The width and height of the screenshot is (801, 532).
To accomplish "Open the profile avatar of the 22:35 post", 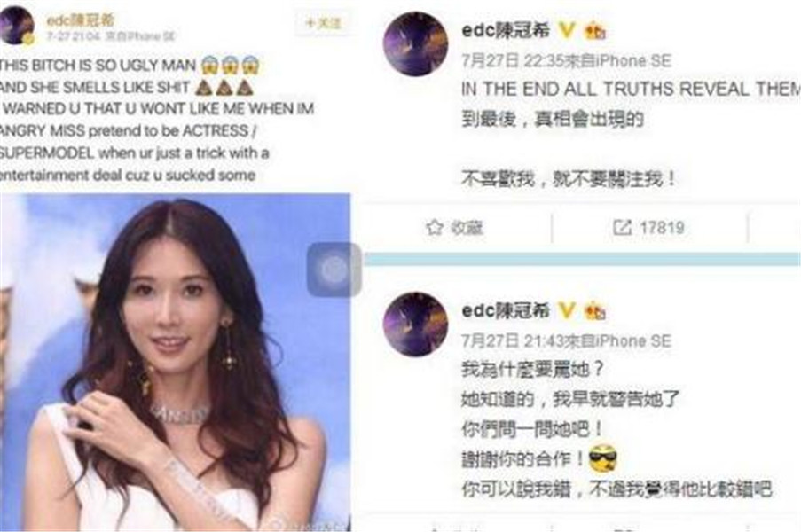I will pyautogui.click(x=415, y=44).
